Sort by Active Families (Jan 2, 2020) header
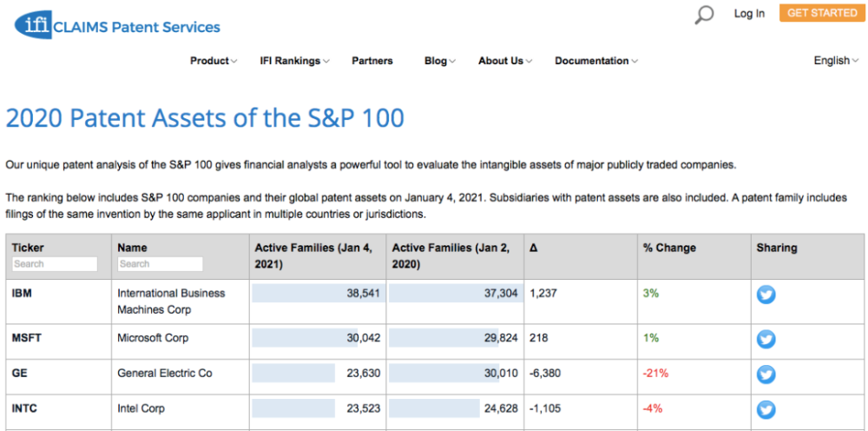Image resolution: width=868 pixels, height=431 pixels. (450, 256)
